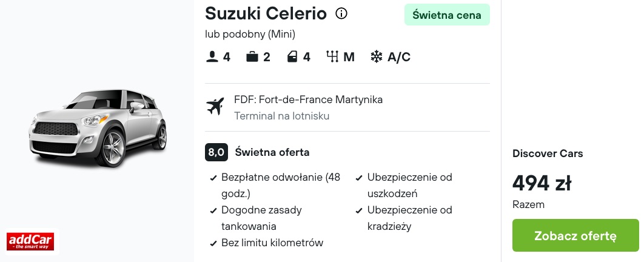The width and height of the screenshot is (644, 262).
Task: Open the info icon beside Suzuki Celerio
Action: [341, 13]
